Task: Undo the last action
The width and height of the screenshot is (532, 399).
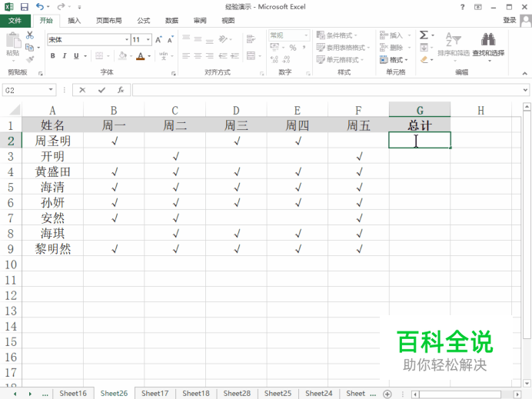Action: (x=40, y=6)
